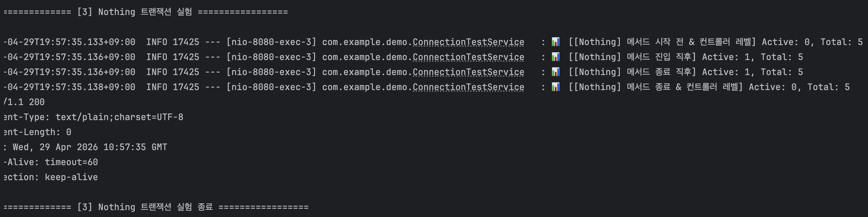This screenshot has height=217, width=868.
Task: Follow ConnectionTestService link on the '메서드 종료 직후' line
Action: pyautogui.click(x=468, y=72)
